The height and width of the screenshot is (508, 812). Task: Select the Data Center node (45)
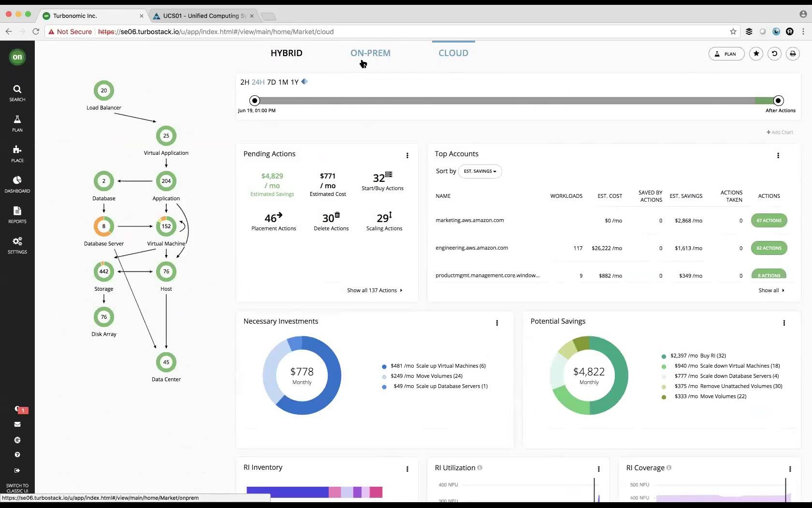[166, 362]
